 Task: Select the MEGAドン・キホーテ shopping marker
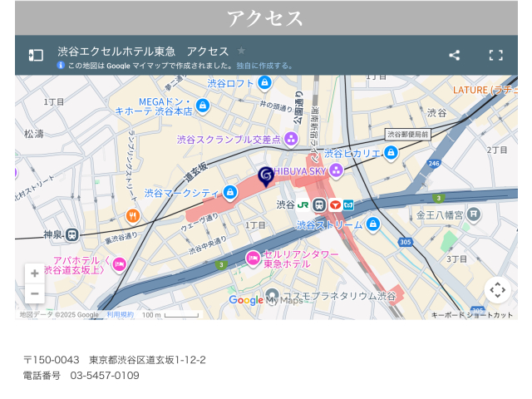(x=202, y=106)
